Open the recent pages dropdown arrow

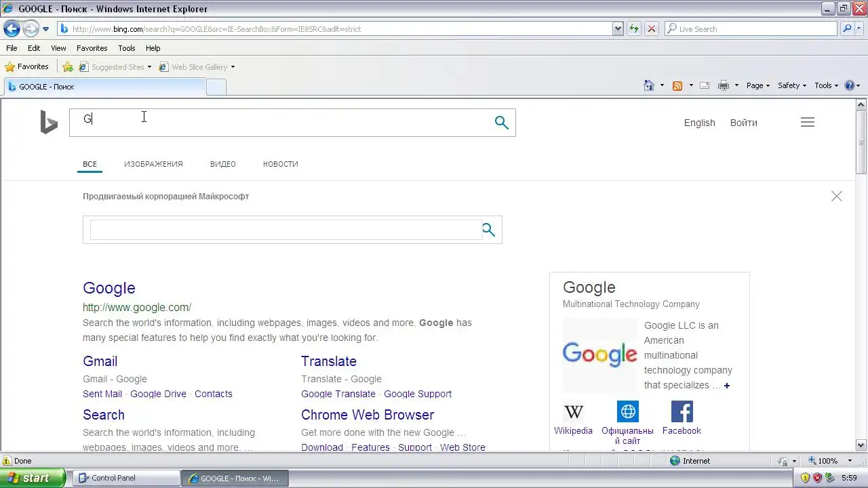click(x=45, y=29)
